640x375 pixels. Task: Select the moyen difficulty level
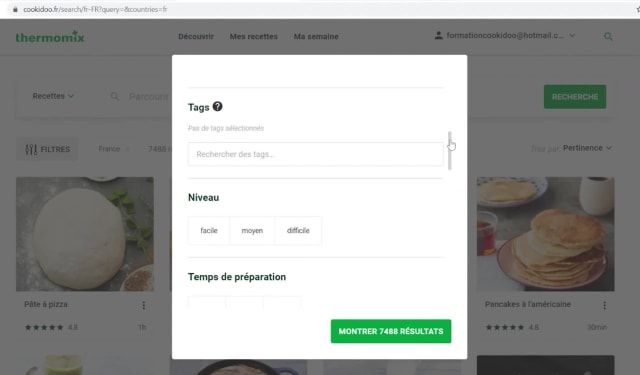click(252, 231)
